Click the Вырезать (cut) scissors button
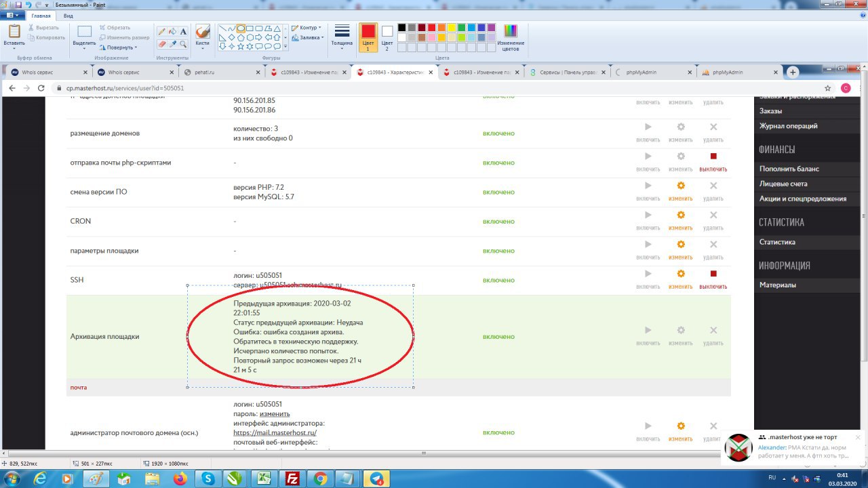The width and height of the screenshot is (868, 488). [44, 28]
